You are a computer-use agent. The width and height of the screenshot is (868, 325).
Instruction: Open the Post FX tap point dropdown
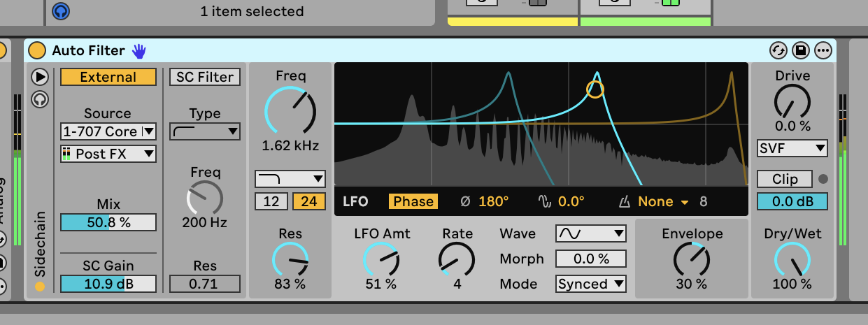(108, 154)
